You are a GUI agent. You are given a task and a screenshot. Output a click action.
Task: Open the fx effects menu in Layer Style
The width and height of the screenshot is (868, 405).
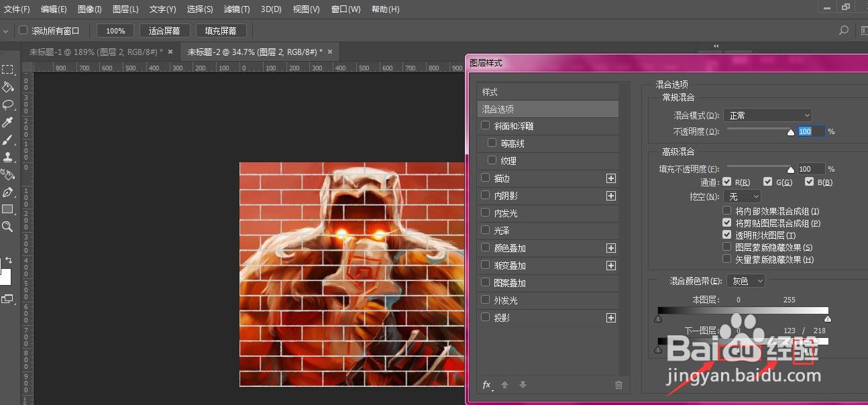[488, 385]
